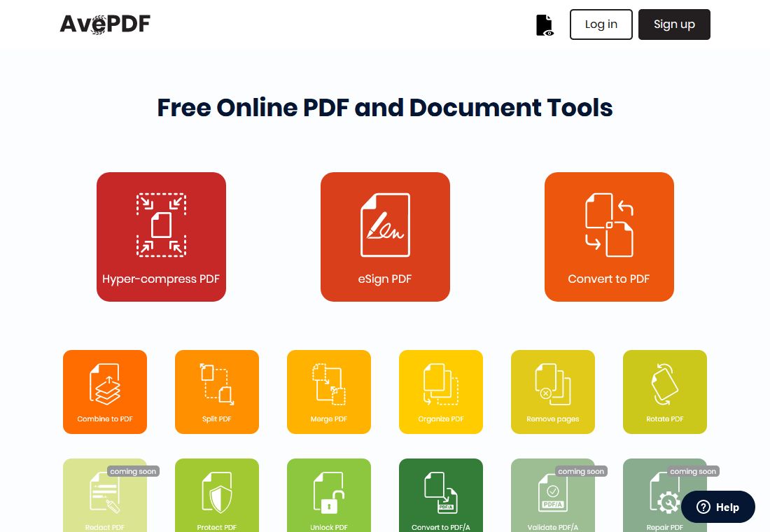The width and height of the screenshot is (770, 532).
Task: Click the Sign up button
Action: pyautogui.click(x=674, y=24)
